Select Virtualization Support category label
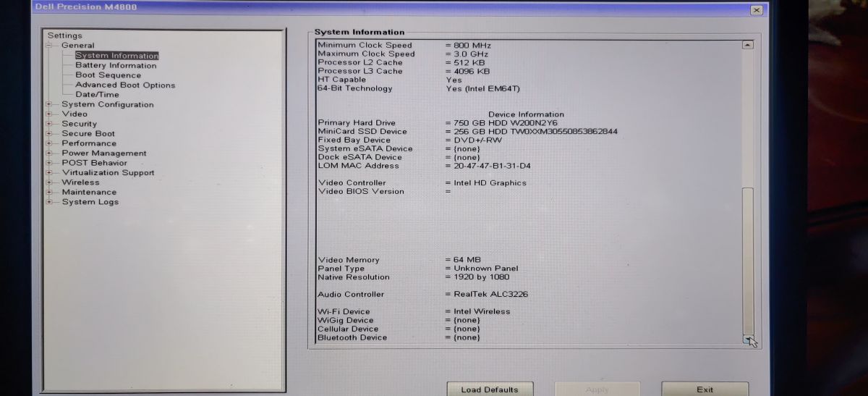Screen dimensions: 868x396 tap(108, 173)
